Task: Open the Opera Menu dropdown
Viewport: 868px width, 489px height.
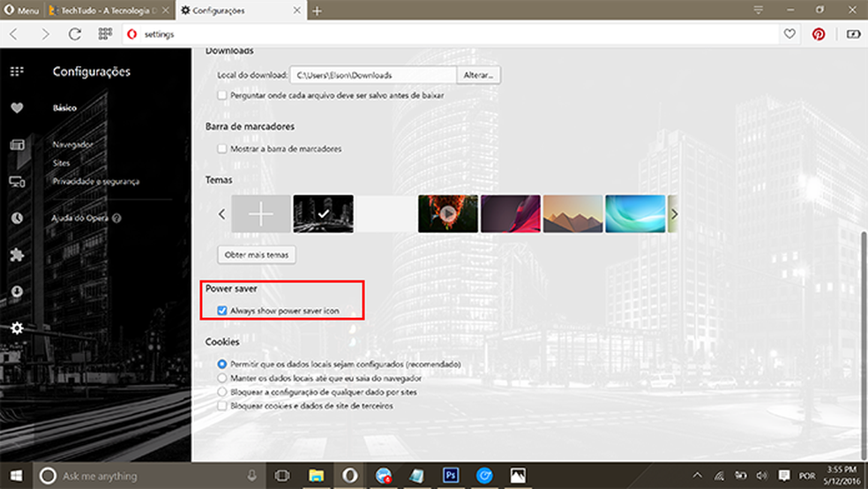Action: (x=21, y=11)
